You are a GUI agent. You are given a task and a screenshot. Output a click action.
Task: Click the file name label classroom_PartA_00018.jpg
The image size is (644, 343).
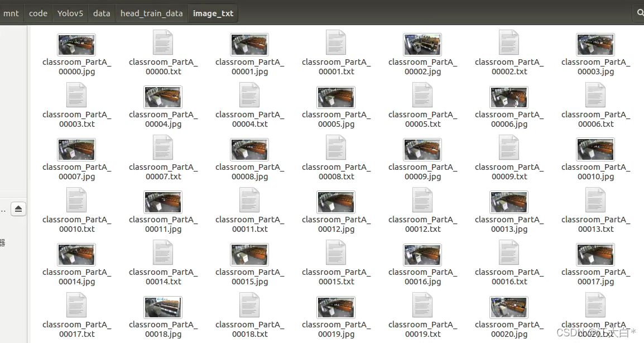pos(163,330)
